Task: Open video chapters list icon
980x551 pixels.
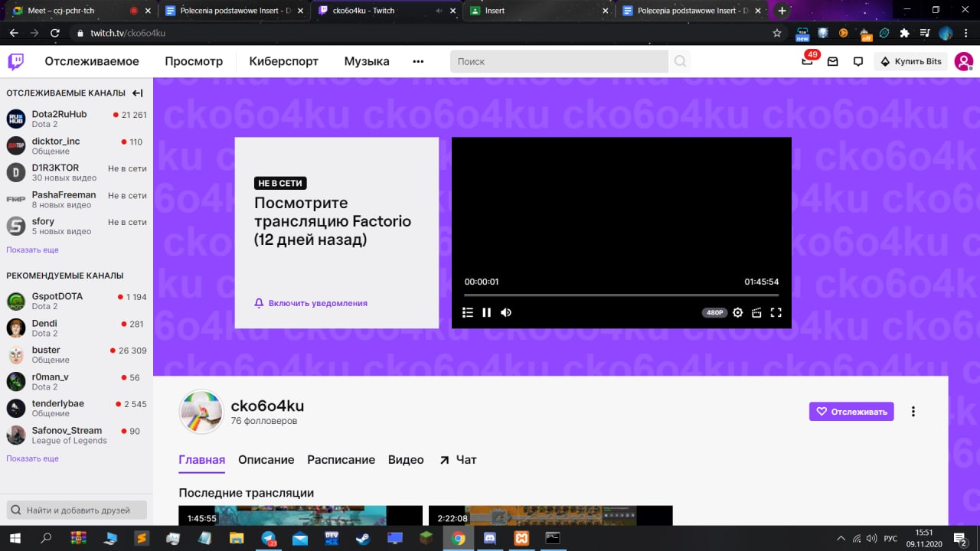Action: pos(468,312)
